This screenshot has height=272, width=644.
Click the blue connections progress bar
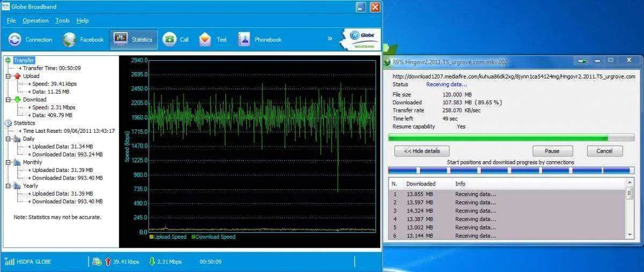pos(511,170)
